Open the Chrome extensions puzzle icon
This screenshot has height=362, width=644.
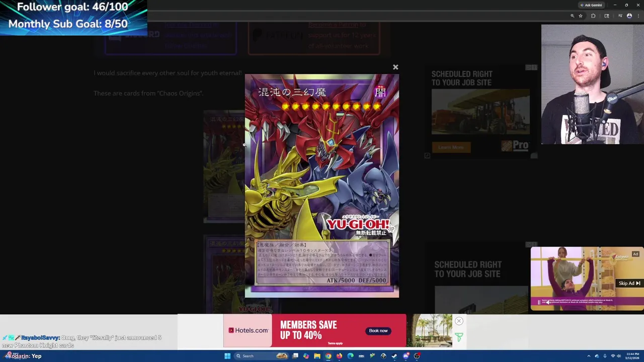(x=593, y=16)
